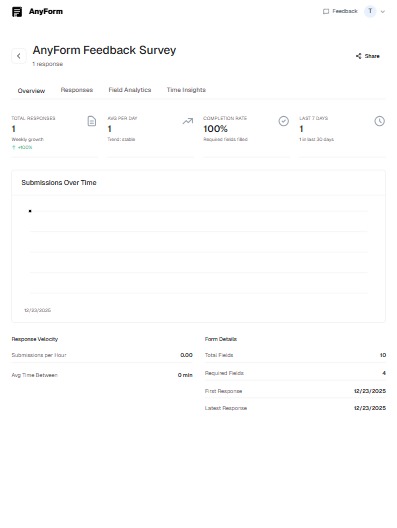
Task: Click the Submissions per Hour value 0.00
Action: [186, 355]
